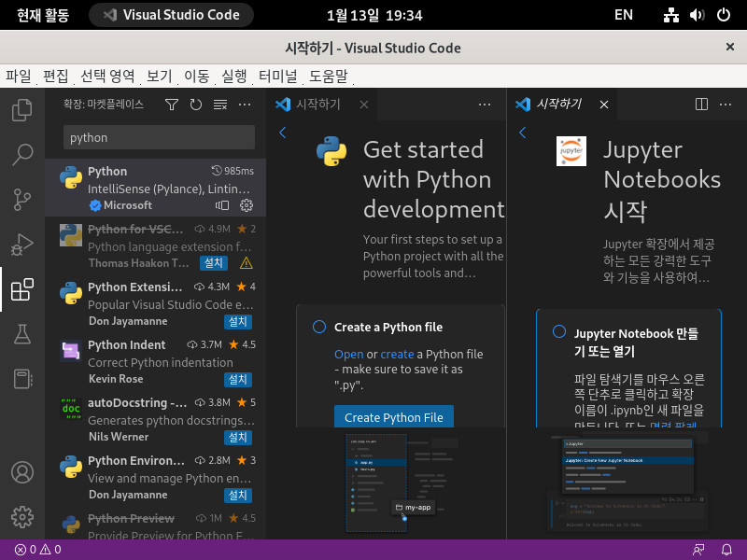Install the autoDocstring extension
This screenshot has width=747, height=560.
[x=238, y=437]
